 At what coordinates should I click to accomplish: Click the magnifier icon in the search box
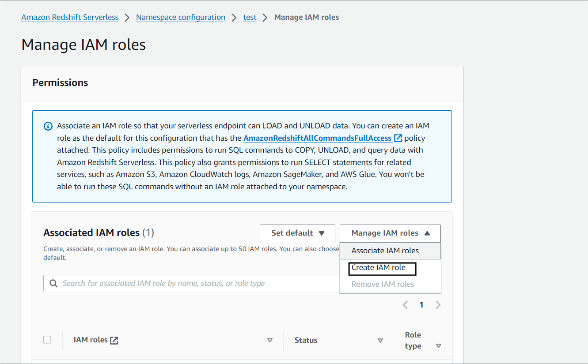(54, 283)
